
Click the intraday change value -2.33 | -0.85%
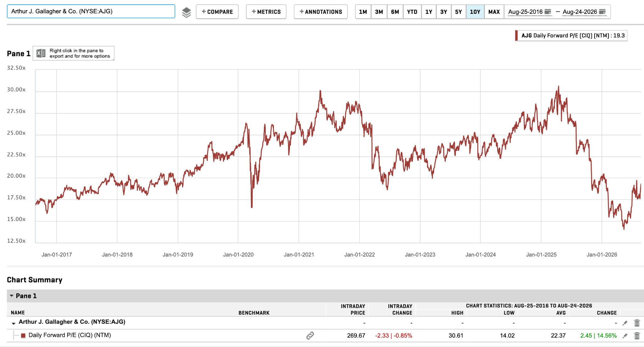point(394,336)
